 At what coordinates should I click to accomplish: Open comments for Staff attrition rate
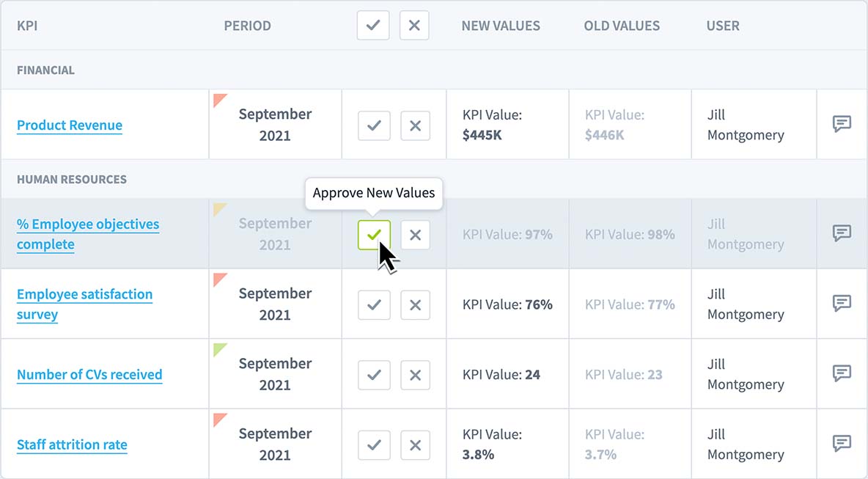pos(842,443)
